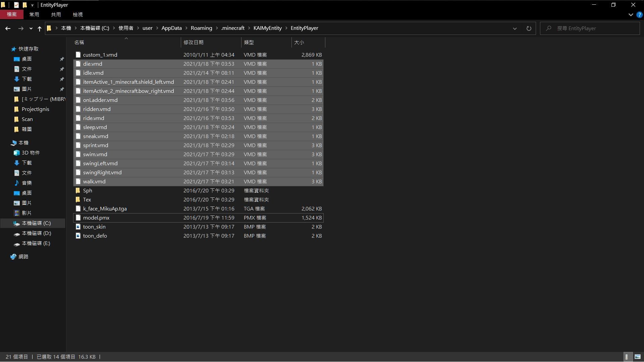Viewport: 644px width, 362px height.
Task: Go up one folder level
Action: pyautogui.click(x=40, y=28)
